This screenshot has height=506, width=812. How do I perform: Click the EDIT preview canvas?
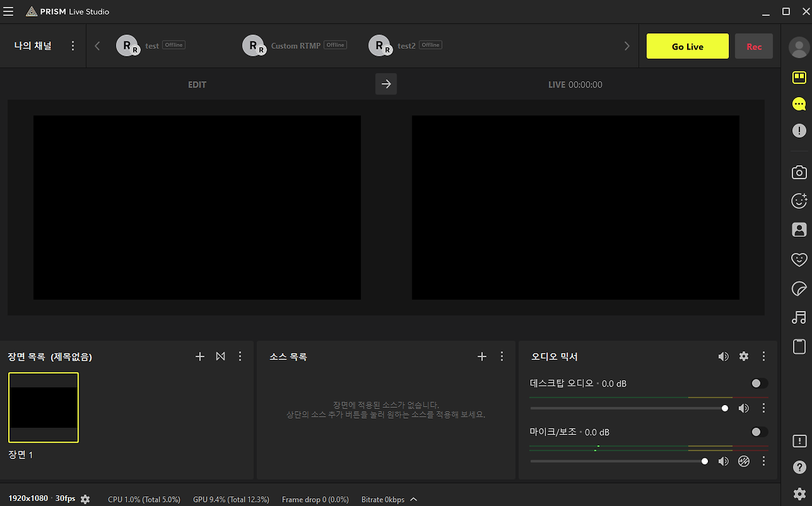[x=197, y=208]
